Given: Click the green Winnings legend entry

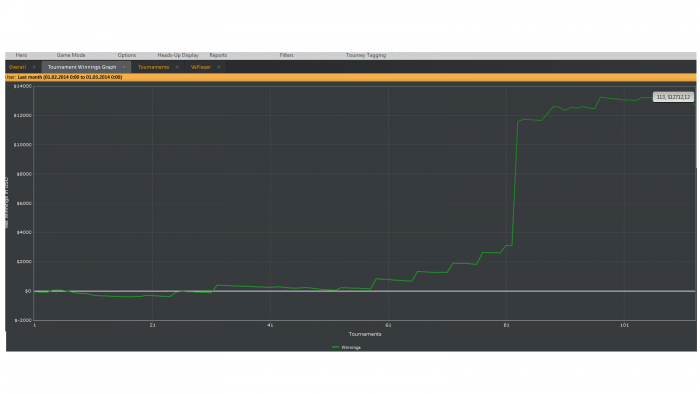Looking at the screenshot, I should point(346,347).
